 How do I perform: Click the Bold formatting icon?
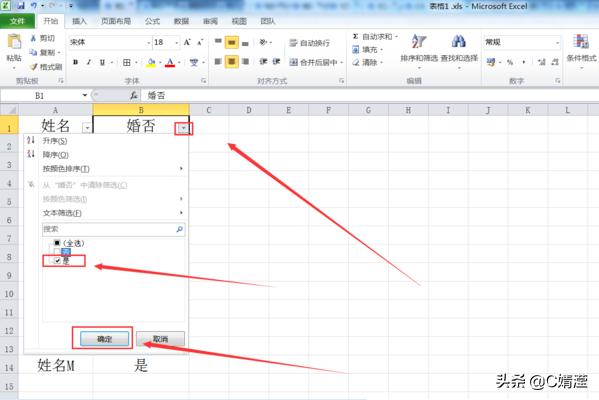76,62
